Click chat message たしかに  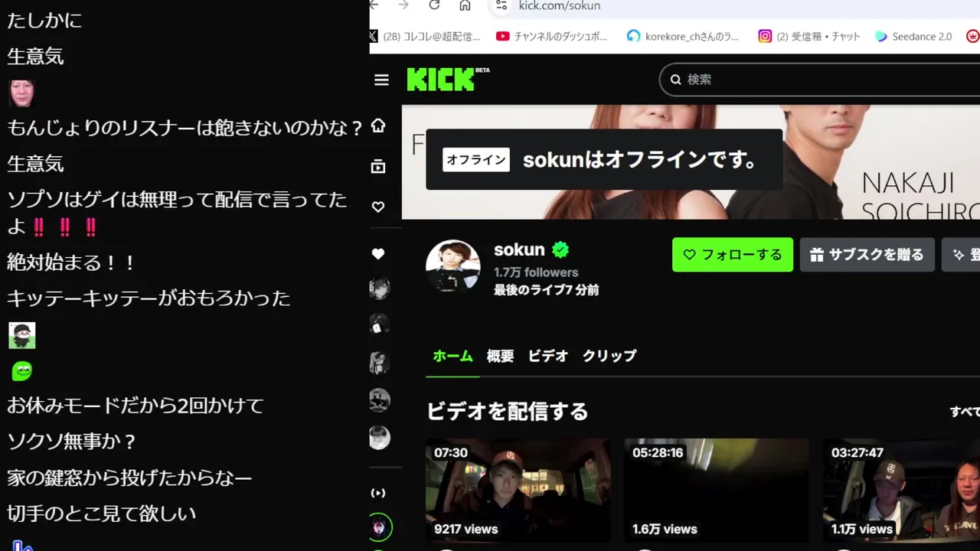tap(44, 21)
